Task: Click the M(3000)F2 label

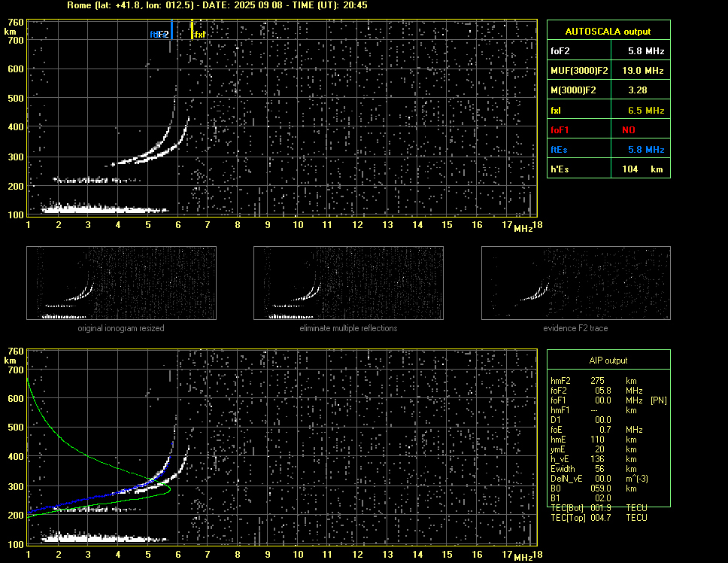Action: (573, 90)
